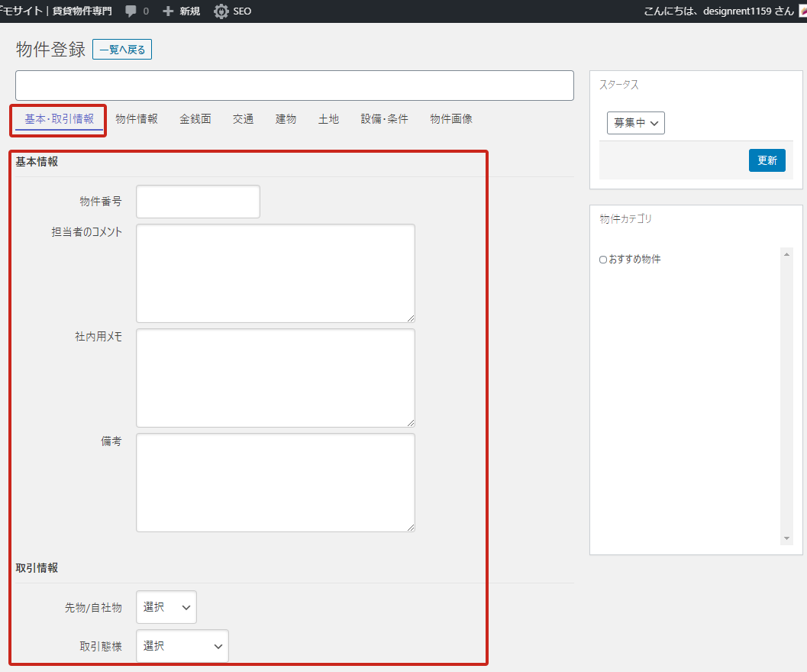Switch to the 物件情報 tab
This screenshot has width=807, height=672.
tap(137, 119)
